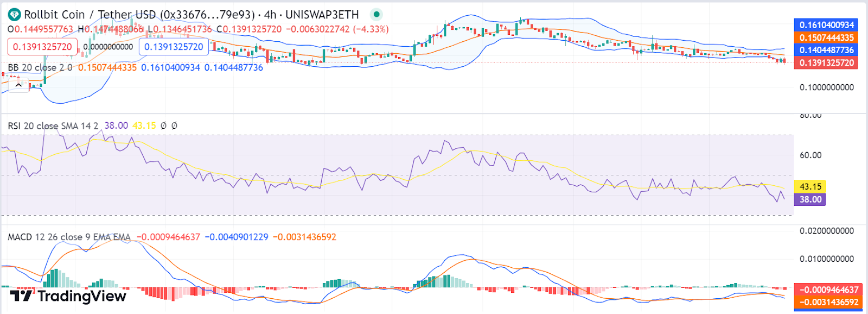Click MACD legend orange signal value −0.0031436592
868x314 pixels.
click(304, 237)
